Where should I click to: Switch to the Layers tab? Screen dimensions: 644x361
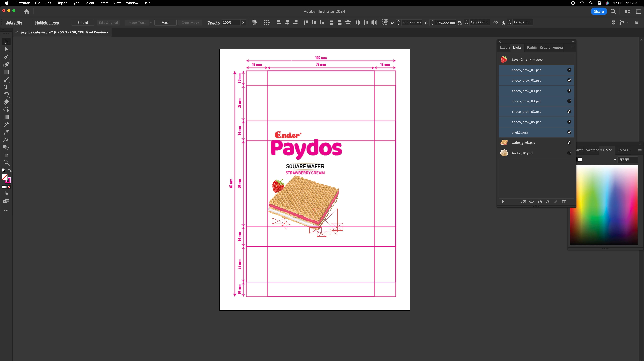[505, 48]
